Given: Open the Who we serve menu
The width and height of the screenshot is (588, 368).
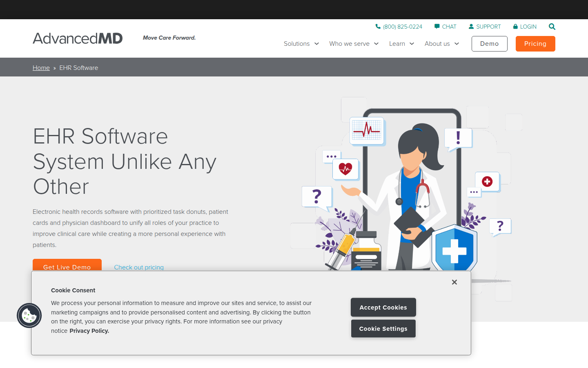Looking at the screenshot, I should tap(350, 44).
